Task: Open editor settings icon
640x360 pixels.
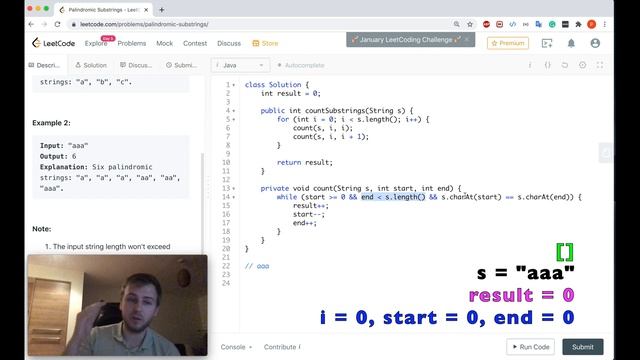Action: click(x=582, y=65)
